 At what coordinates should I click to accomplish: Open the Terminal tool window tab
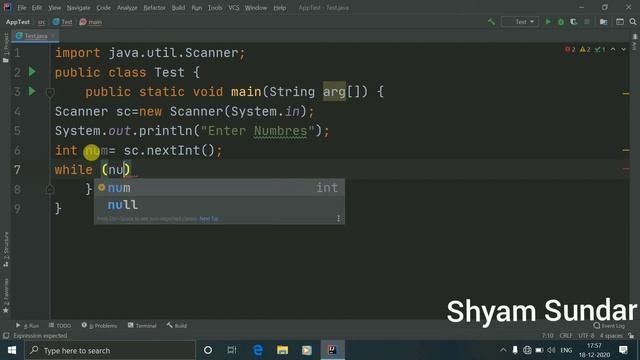coord(142,326)
